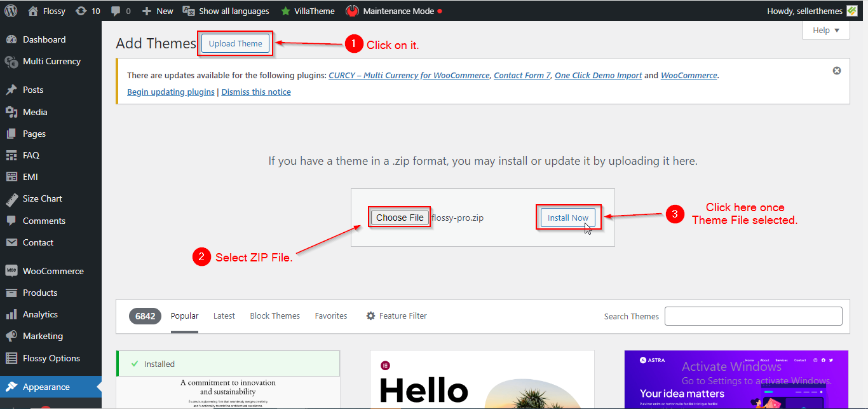Open the Contact menu item
This screenshot has width=868, height=409.
tap(51, 242)
